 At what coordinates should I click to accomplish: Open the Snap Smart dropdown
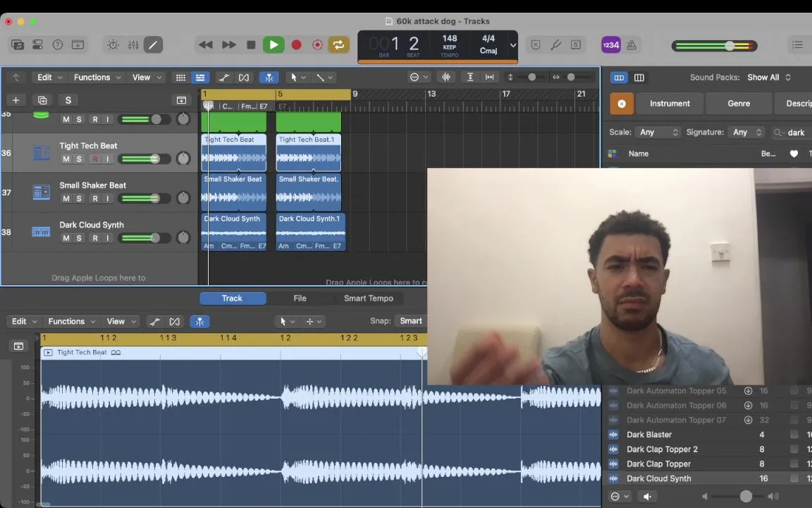(411, 321)
